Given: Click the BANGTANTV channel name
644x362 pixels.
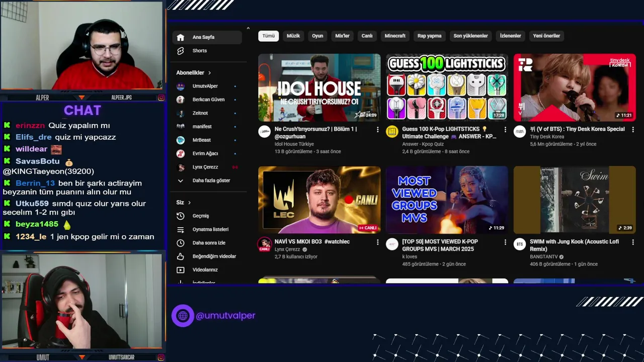Looking at the screenshot, I should pos(544,257).
